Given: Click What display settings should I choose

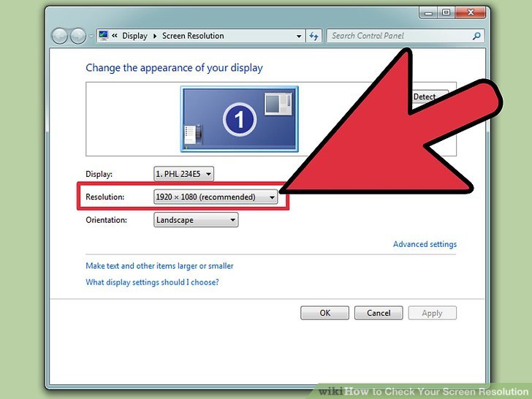Looking at the screenshot, I should [152, 282].
